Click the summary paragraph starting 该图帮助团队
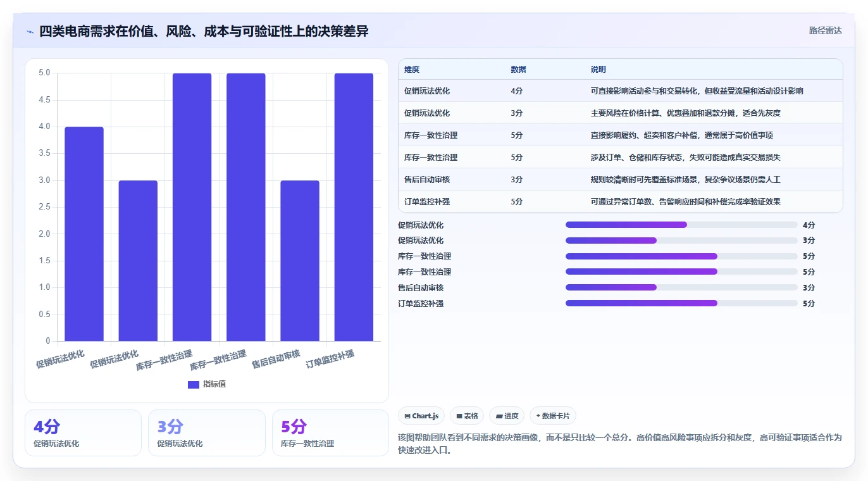Viewport: 868px width, 481px height. pyautogui.click(x=620, y=444)
